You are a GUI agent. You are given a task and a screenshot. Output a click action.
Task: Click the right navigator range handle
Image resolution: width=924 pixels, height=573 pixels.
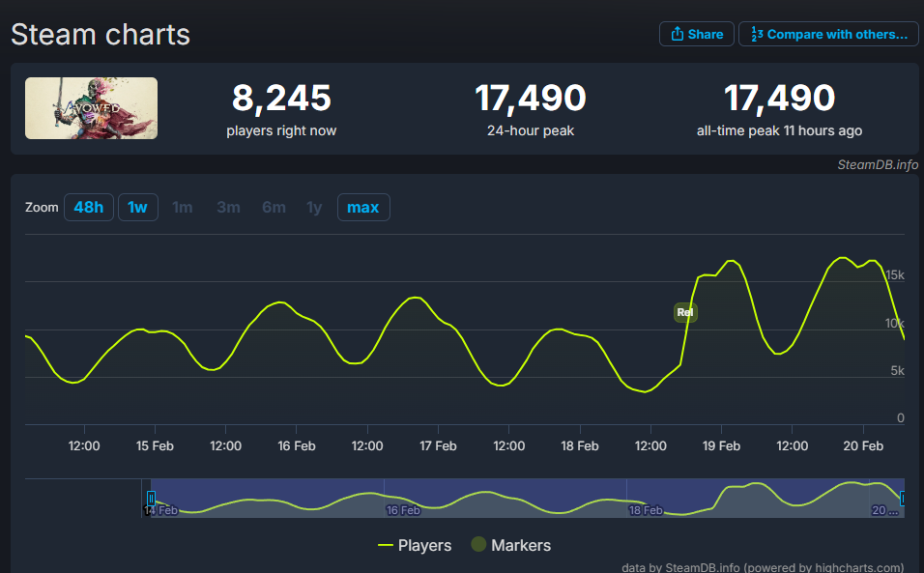tap(904, 498)
